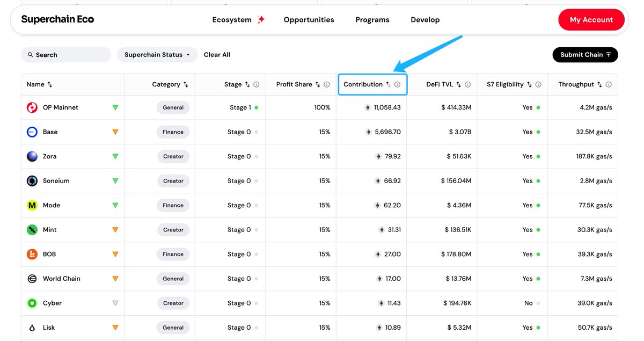This screenshot has width=644, height=341.
Task: Open Contribution info icon
Action: point(397,84)
